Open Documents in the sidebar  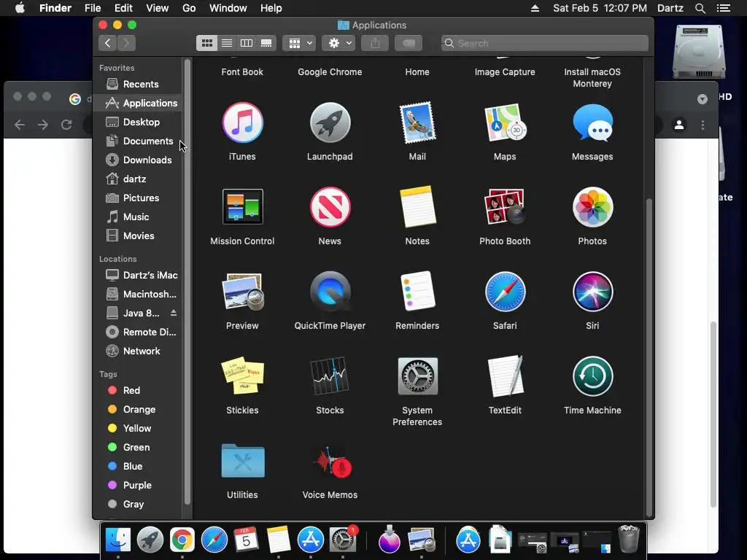[138, 141]
